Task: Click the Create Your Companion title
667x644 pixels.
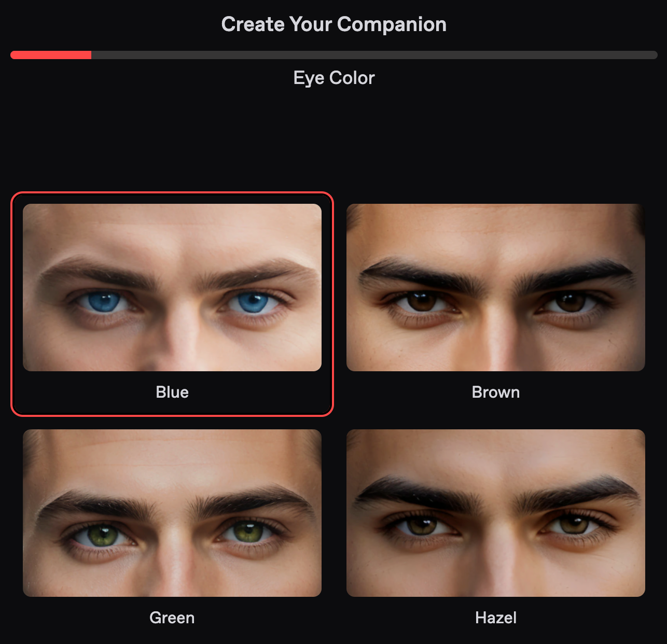Action: point(333,24)
